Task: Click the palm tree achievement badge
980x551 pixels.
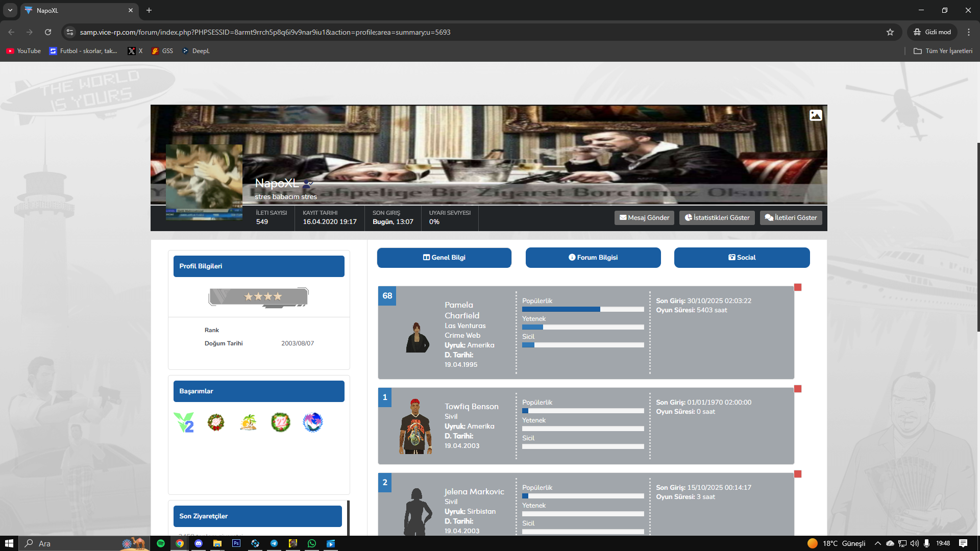Action: click(249, 422)
